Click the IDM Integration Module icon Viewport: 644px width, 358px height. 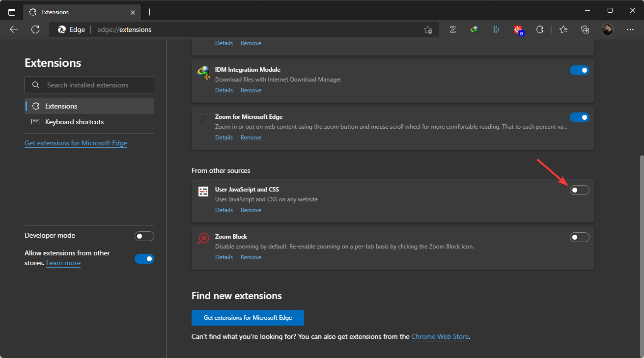203,72
